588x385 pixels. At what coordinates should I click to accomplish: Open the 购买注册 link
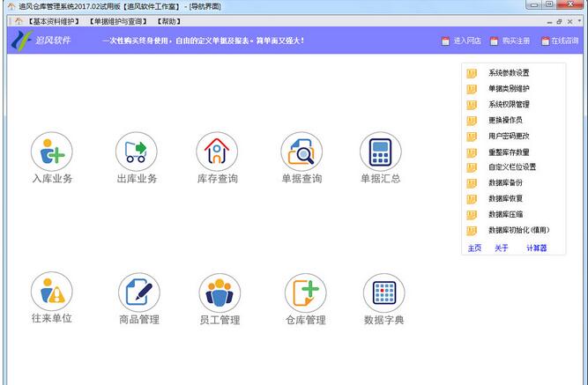point(516,41)
